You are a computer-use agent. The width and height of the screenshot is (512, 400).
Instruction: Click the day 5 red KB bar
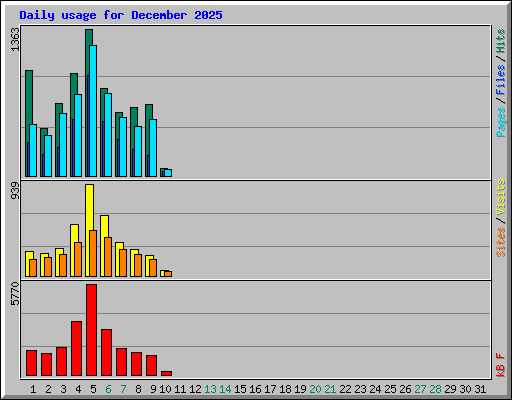click(91, 330)
